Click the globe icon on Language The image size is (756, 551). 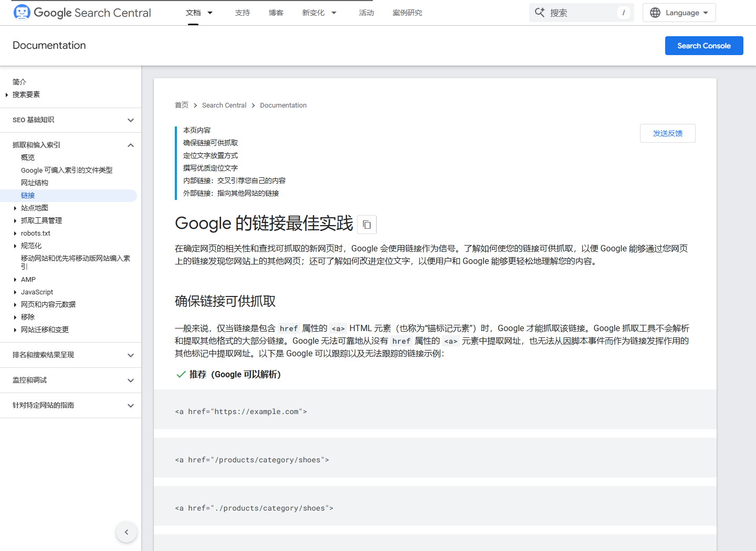coord(655,13)
